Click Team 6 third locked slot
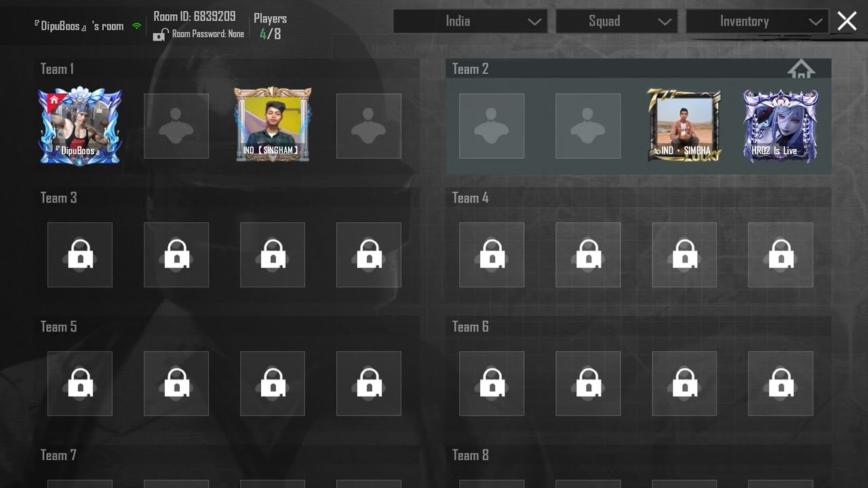The height and width of the screenshot is (488, 868). [684, 384]
